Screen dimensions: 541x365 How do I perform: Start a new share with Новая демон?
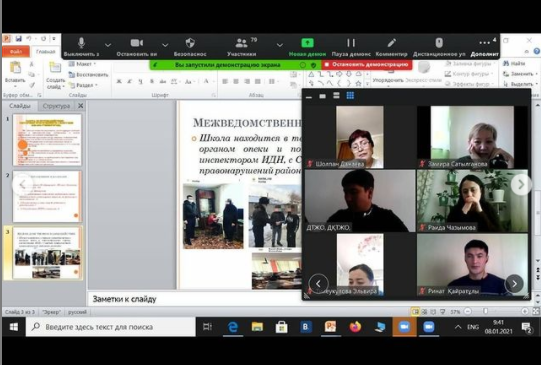(307, 47)
